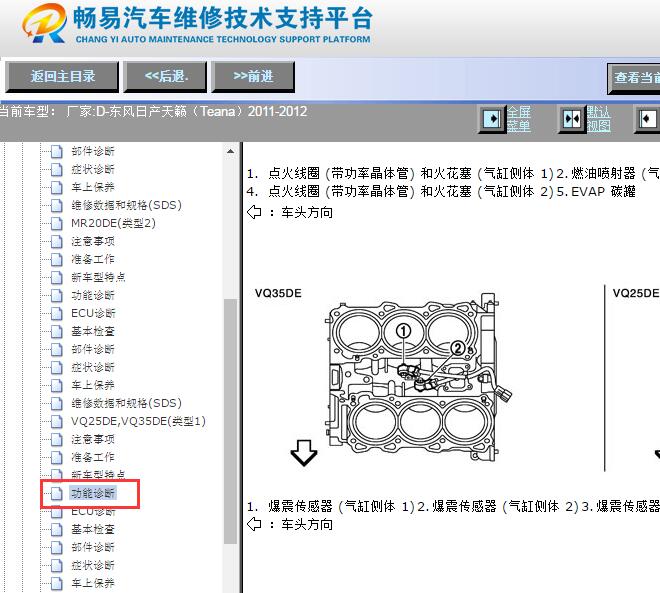Open ECU诊断 in the MR20DE(类型2) section
Image resolution: width=660 pixels, height=593 pixels.
[x=93, y=313]
